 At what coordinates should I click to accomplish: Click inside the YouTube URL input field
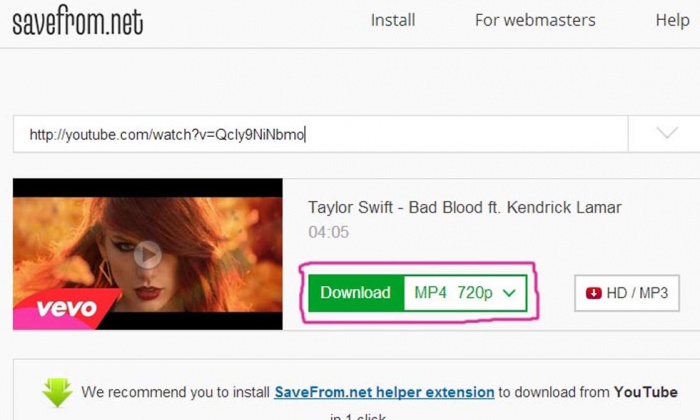pos(320,134)
